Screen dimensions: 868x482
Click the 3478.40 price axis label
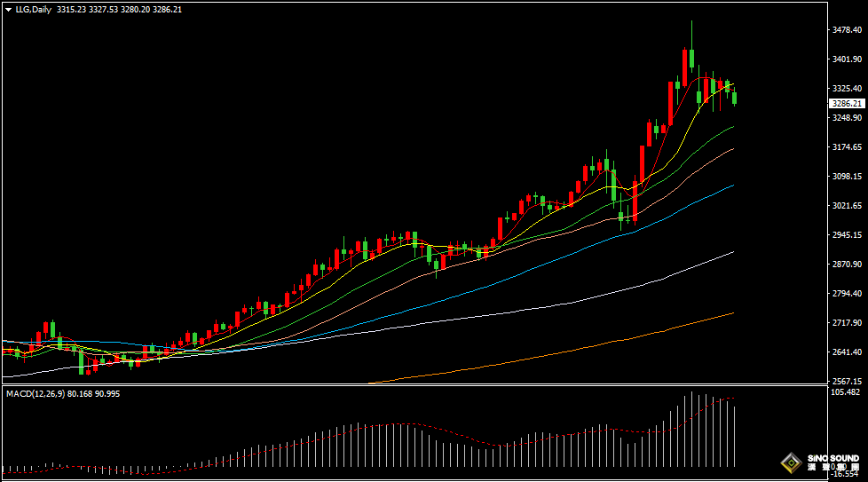(847, 30)
